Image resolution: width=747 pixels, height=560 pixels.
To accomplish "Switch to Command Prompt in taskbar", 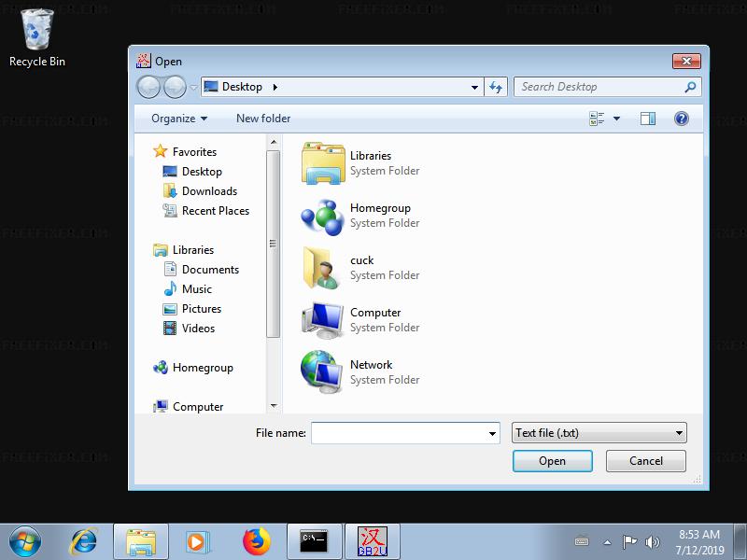I will click(x=315, y=542).
